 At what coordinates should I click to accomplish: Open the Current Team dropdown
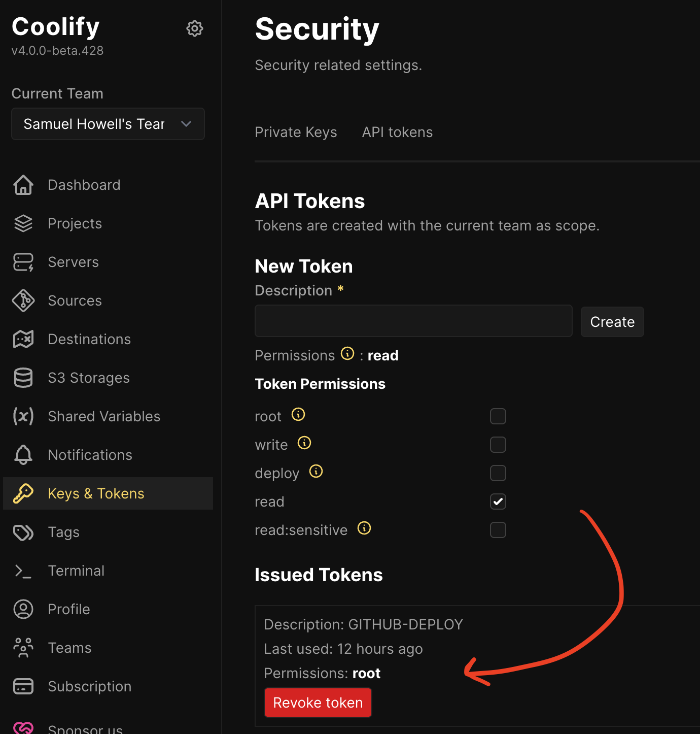(108, 124)
